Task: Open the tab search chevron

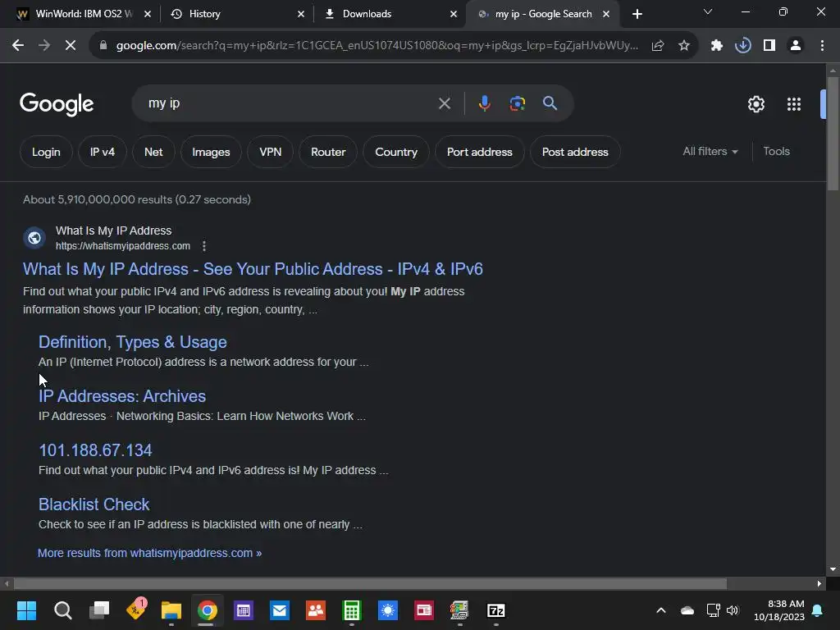Action: 708,11
